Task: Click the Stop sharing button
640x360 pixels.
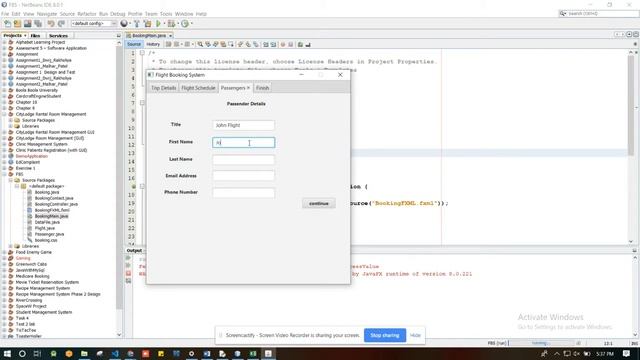Action: click(385, 335)
